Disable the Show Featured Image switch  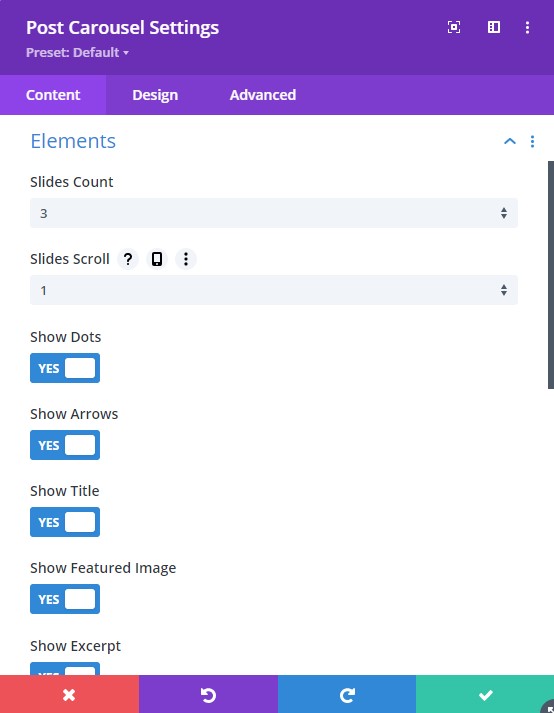(x=65, y=599)
